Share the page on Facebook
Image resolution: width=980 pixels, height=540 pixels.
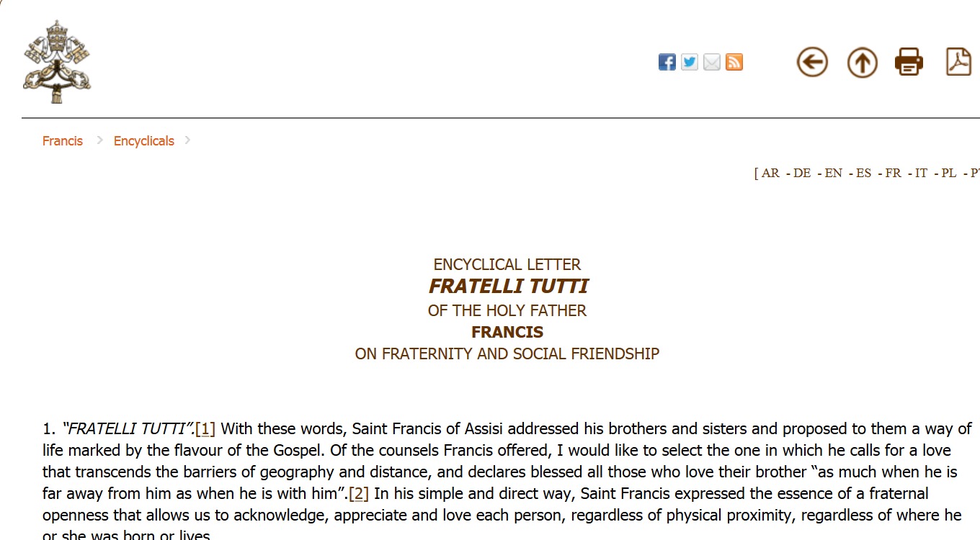point(667,63)
